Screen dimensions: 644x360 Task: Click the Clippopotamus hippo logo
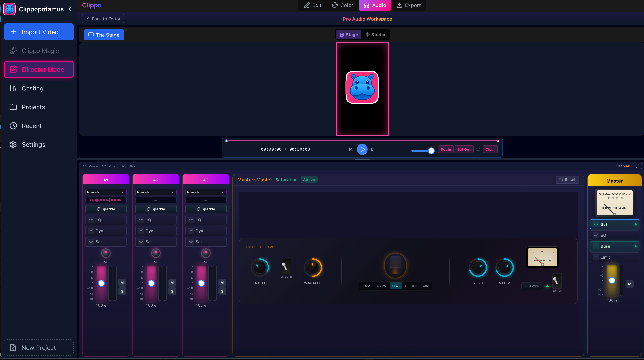[10, 9]
